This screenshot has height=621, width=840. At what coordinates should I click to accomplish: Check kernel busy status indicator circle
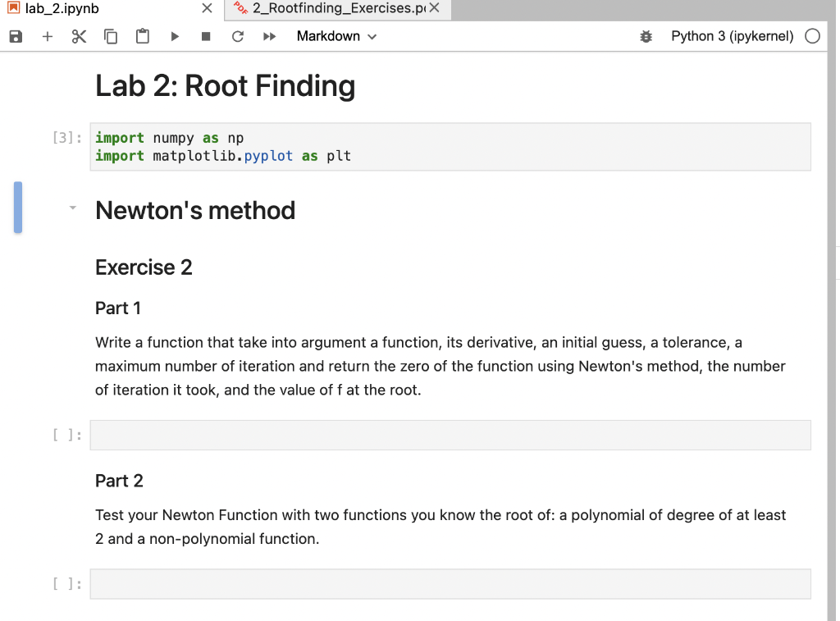pyautogui.click(x=812, y=36)
